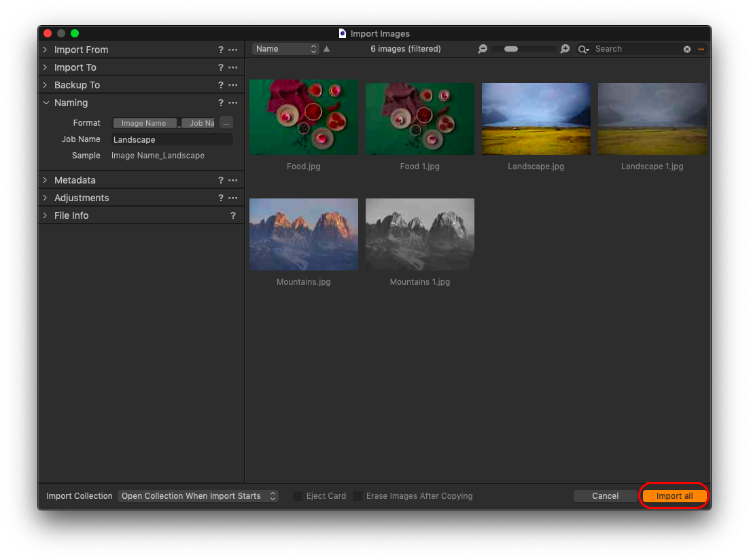Click the "Mountains.jpg" file name label

[304, 282]
